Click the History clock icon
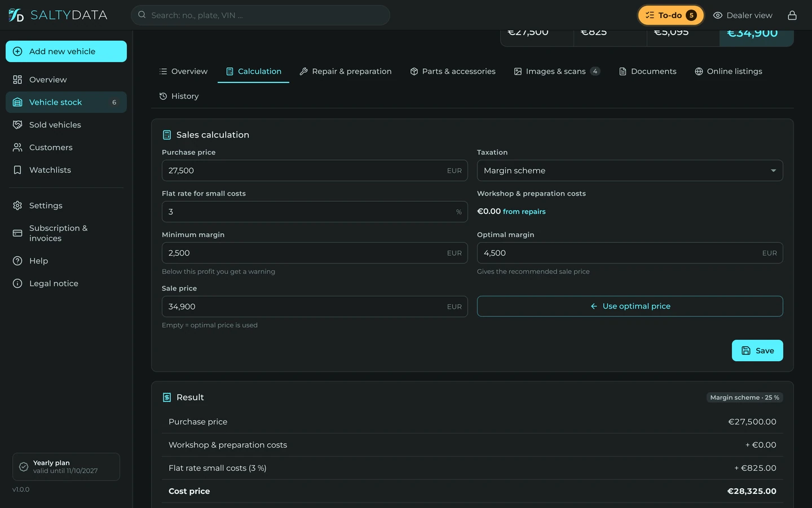The width and height of the screenshot is (812, 508). click(163, 96)
